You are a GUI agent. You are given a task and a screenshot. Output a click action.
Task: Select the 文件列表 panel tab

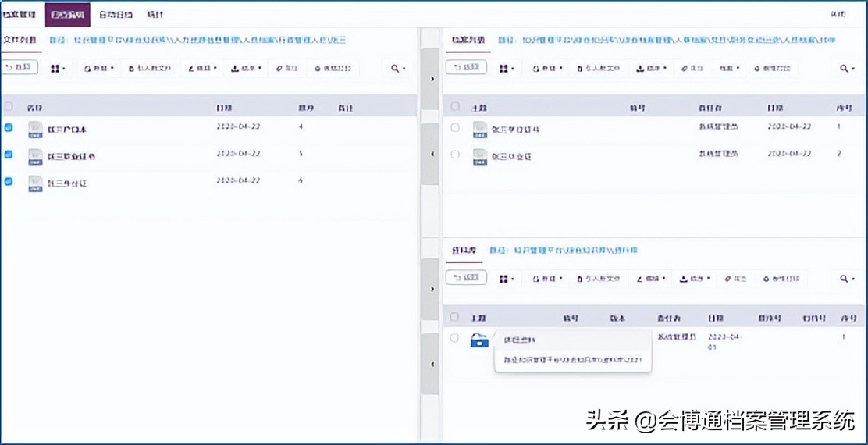20,41
